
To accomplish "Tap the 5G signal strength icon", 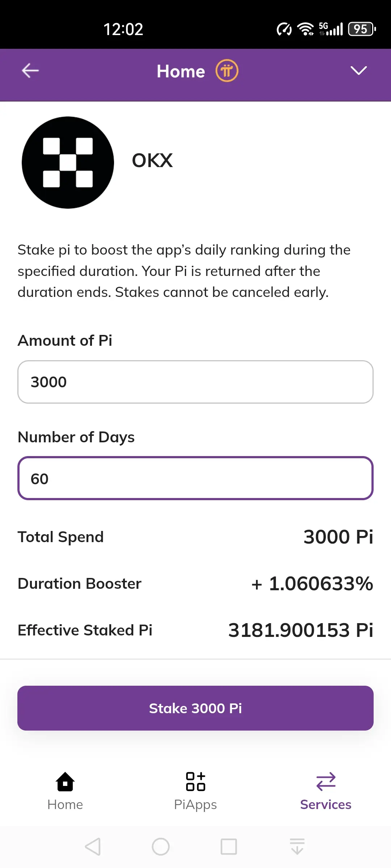I will [331, 29].
